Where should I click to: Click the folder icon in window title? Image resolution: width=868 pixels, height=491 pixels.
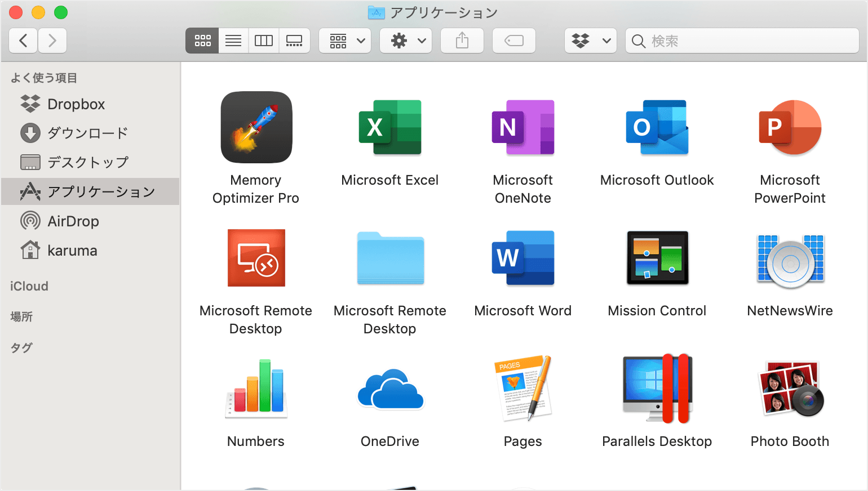pos(376,12)
